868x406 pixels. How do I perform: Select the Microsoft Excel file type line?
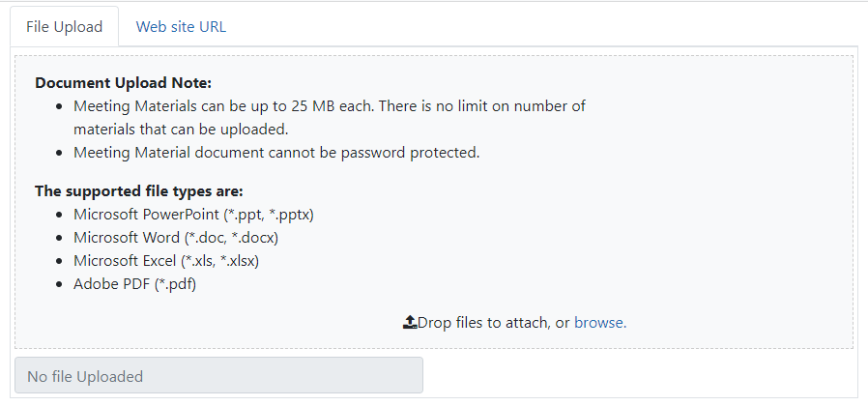166,261
